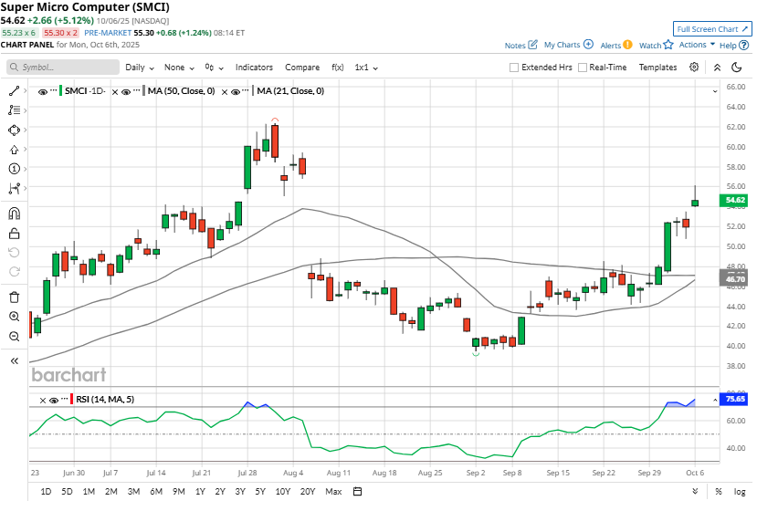Image resolution: width=778 pixels, height=532 pixels.
Task: Open more options for the SMCI series
Action: click(54, 90)
